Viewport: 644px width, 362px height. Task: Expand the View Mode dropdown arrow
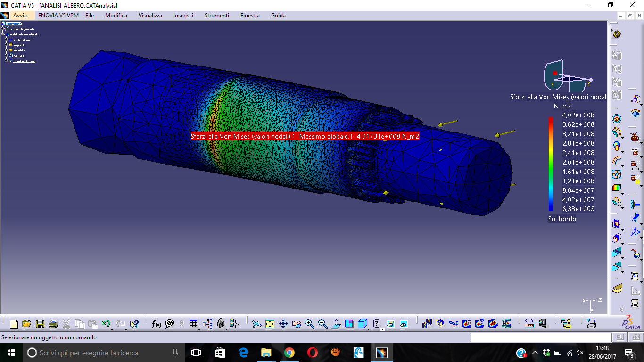(382, 329)
